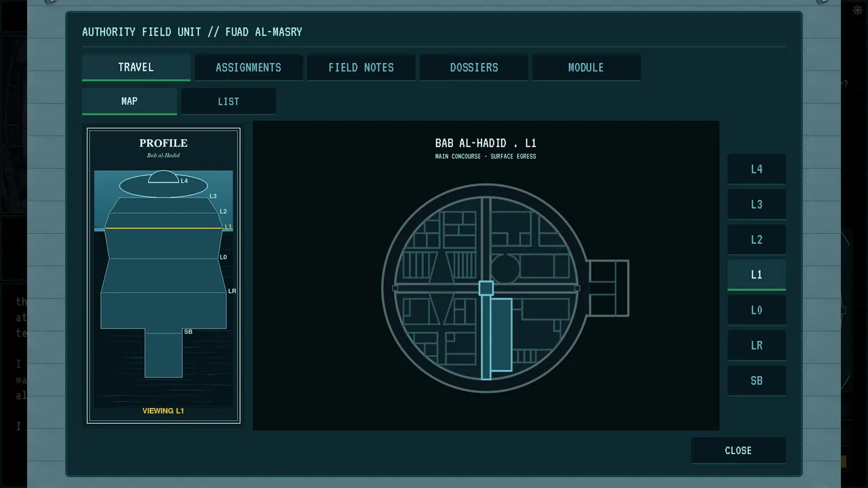Click the circular room in the map
This screenshot has width=868, height=488.
pyautogui.click(x=504, y=269)
